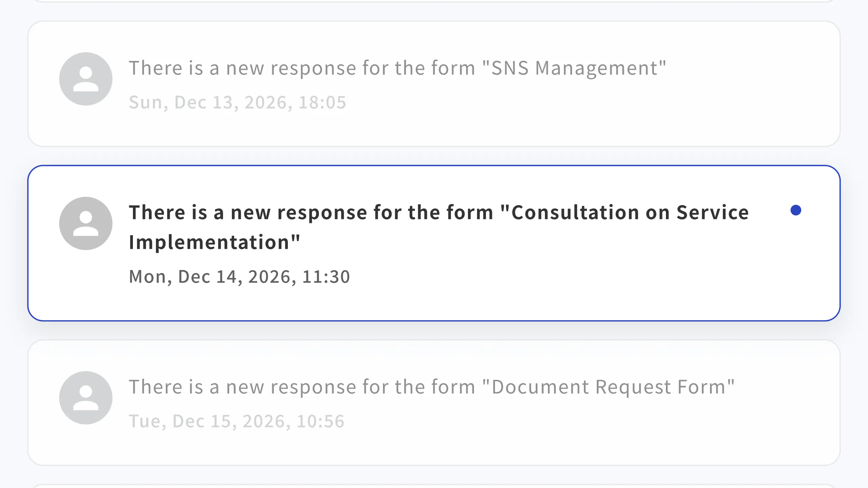Click the blue unread dot indicator
Image resolution: width=868 pixels, height=488 pixels.
pyautogui.click(x=795, y=210)
